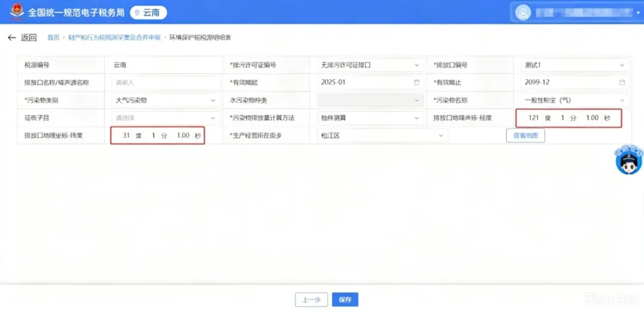Click the latitude minutes field
This screenshot has width=644, height=312.
click(153, 135)
